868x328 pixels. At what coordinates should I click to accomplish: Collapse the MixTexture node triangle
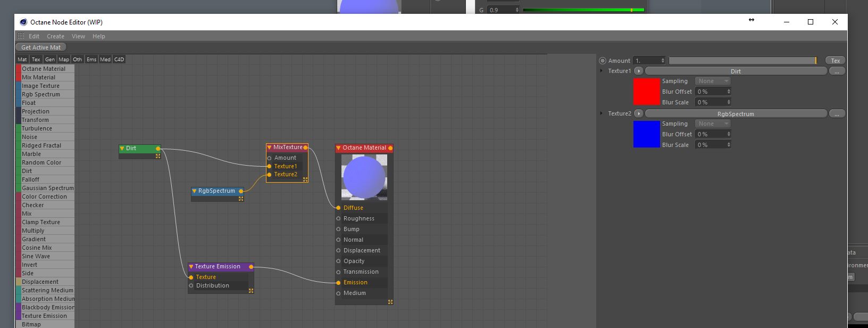click(269, 147)
